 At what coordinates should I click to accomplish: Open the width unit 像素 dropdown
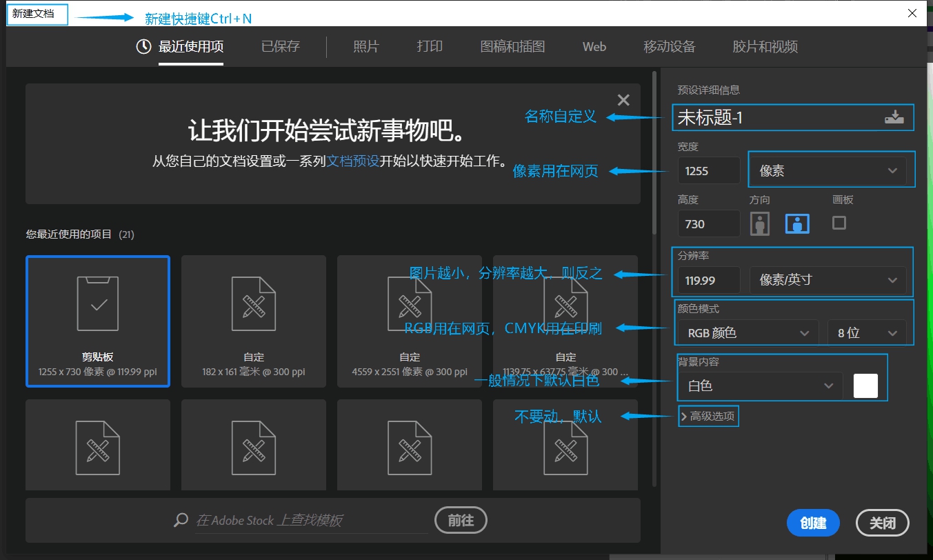pos(827,171)
